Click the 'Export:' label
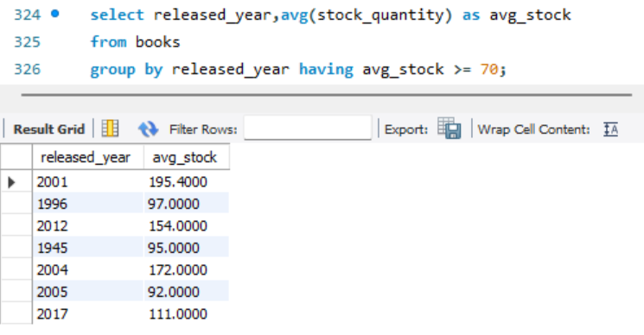644x335 pixels. [x=406, y=130]
